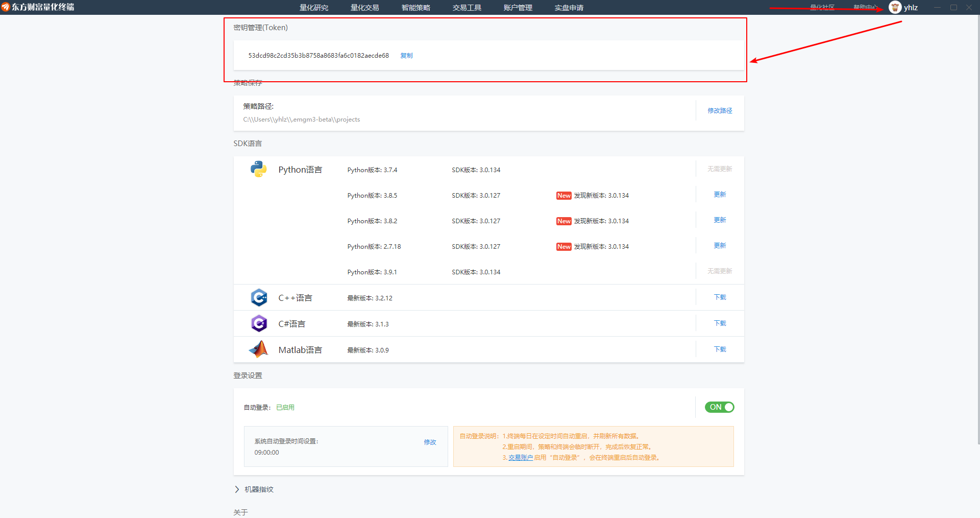The image size is (980, 518).
Task: Copy the token with 复制
Action: pyautogui.click(x=406, y=55)
